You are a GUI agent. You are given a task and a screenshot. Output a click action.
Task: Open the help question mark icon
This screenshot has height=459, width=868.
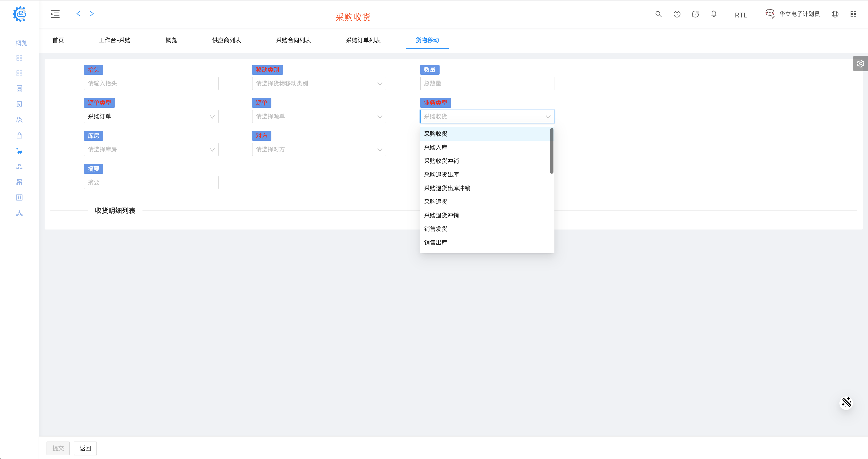click(677, 14)
